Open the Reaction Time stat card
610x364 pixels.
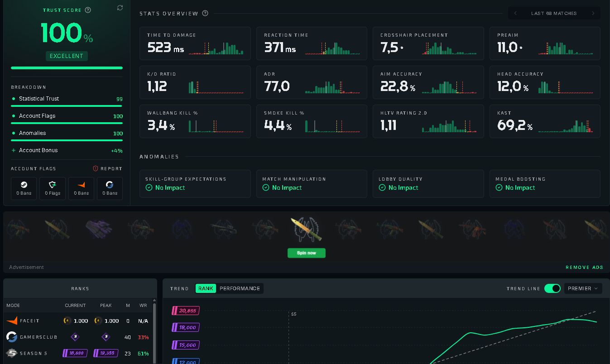pos(312,43)
